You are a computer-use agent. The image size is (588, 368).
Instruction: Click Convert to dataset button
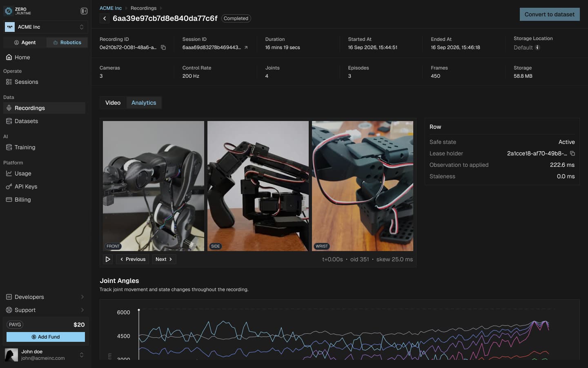550,14
